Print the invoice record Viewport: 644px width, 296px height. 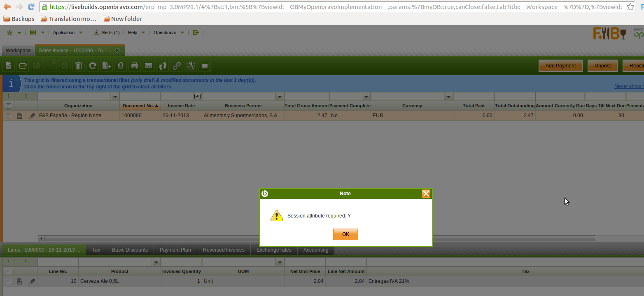click(135, 66)
